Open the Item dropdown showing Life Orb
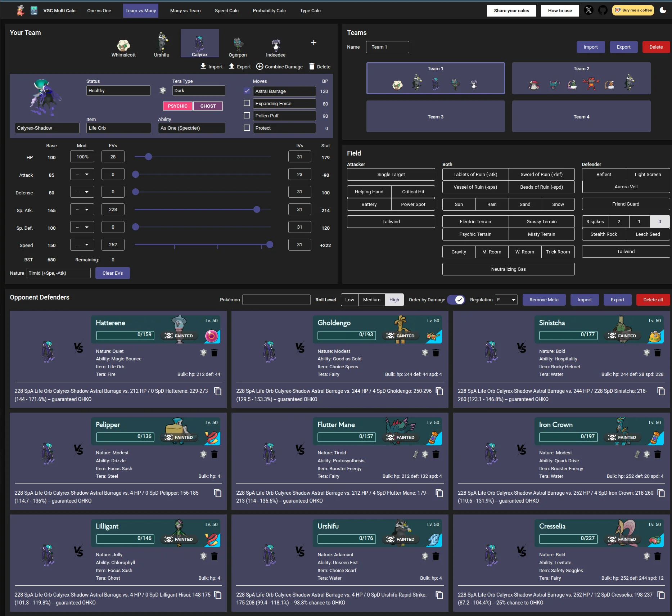Screen dimensions: 672x616 point(119,128)
